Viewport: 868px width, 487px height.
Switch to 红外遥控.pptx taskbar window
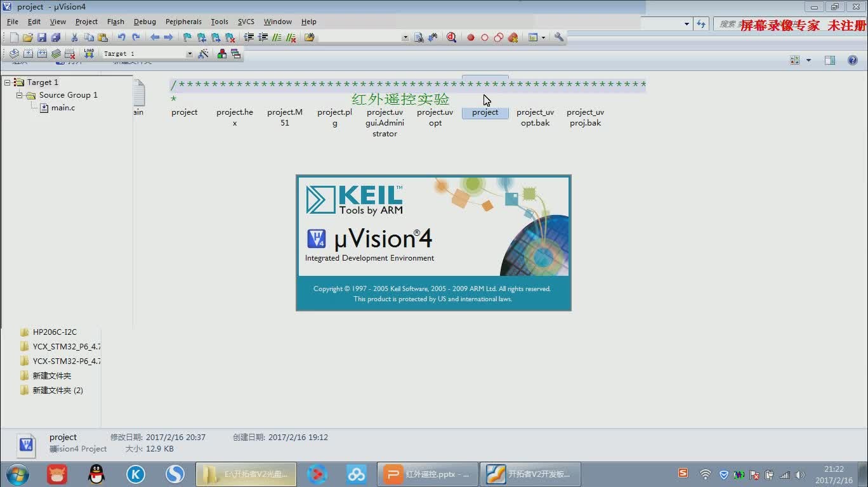click(427, 474)
